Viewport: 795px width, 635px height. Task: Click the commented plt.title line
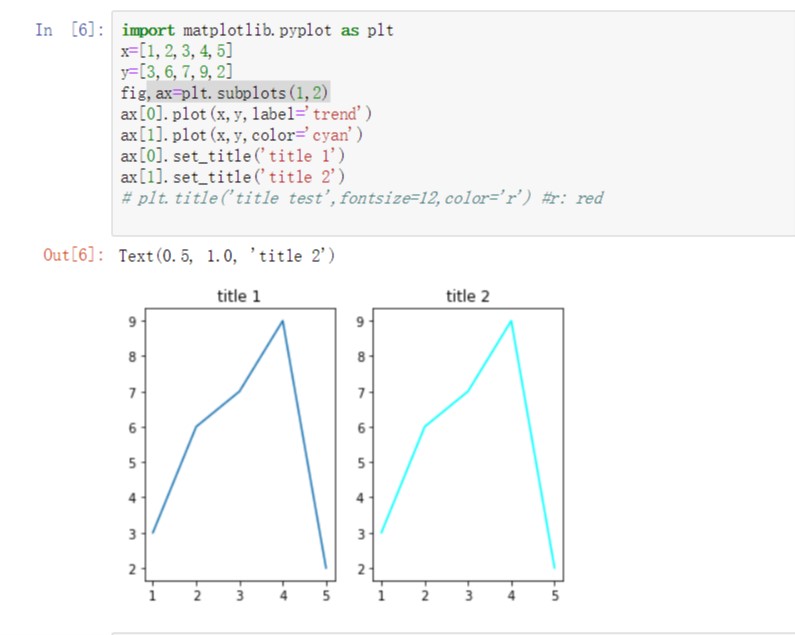pyautogui.click(x=362, y=197)
